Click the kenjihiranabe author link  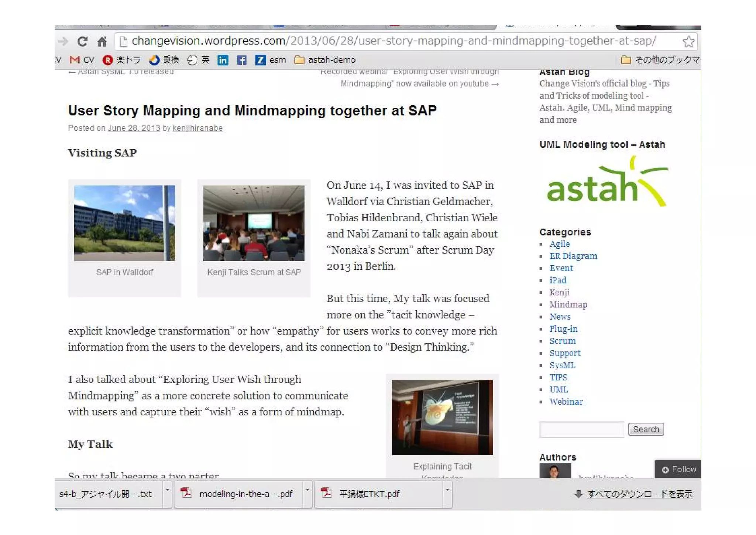pos(197,128)
